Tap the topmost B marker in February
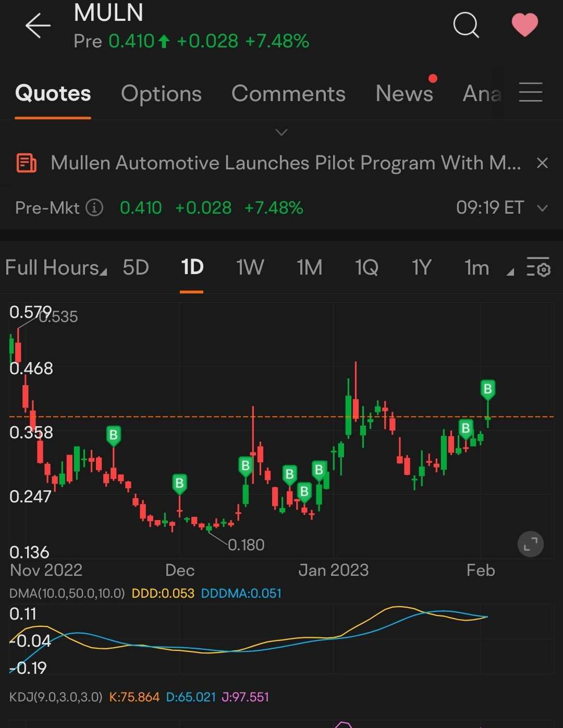 (x=487, y=389)
